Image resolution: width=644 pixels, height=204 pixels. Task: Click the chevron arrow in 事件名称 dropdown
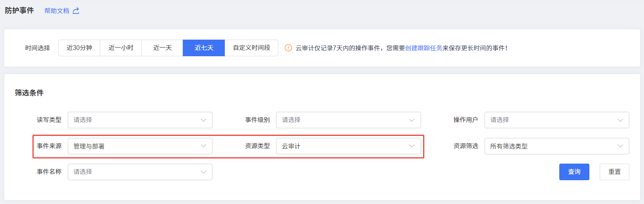click(x=203, y=172)
